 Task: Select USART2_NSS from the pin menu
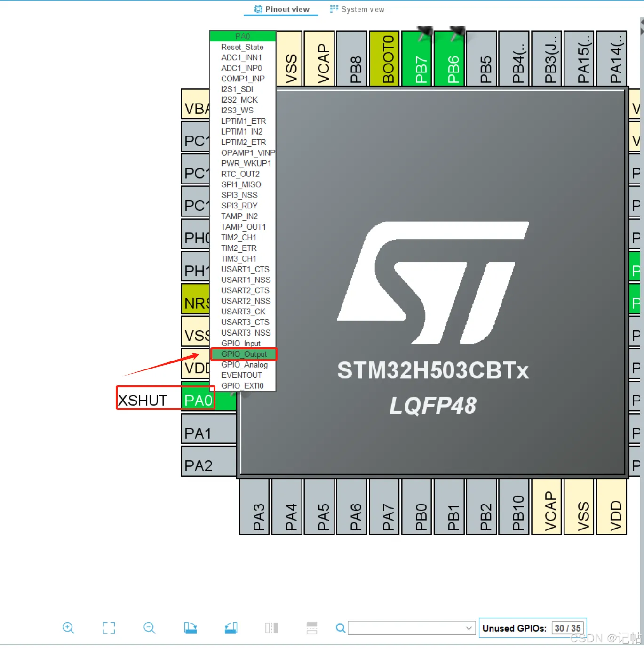[242, 301]
